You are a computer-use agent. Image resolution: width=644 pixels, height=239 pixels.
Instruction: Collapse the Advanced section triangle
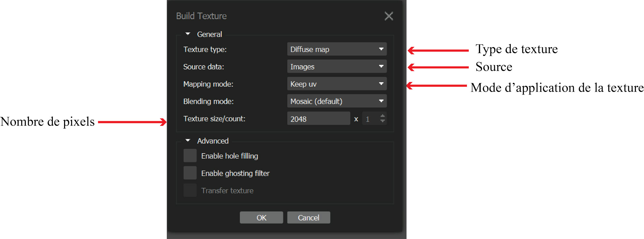pyautogui.click(x=188, y=141)
